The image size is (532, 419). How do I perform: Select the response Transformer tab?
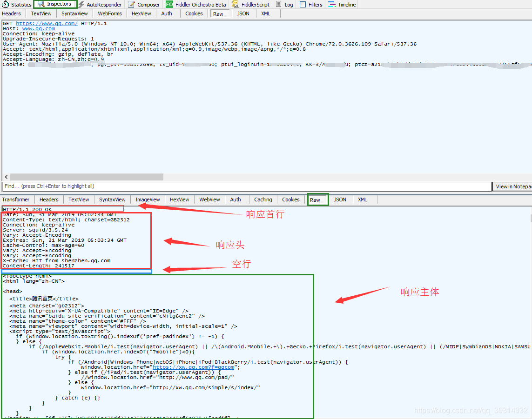coord(16,200)
